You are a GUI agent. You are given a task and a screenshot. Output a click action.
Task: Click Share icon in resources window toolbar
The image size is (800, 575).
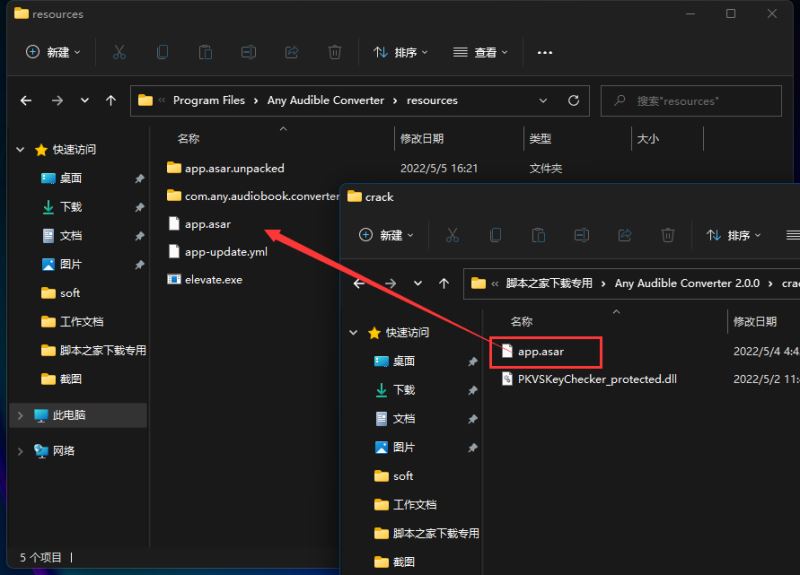click(291, 52)
